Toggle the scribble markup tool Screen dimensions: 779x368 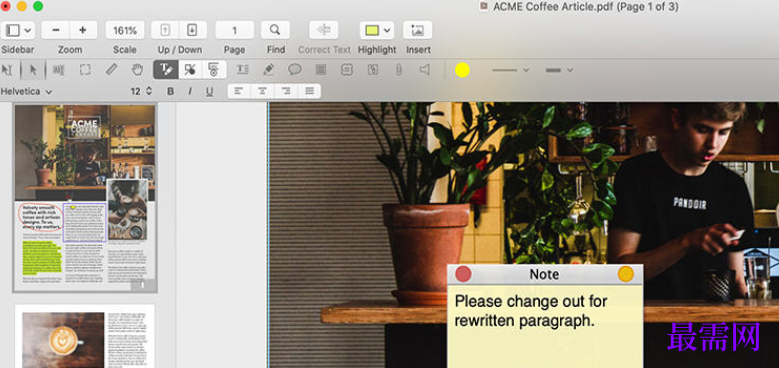tap(190, 70)
